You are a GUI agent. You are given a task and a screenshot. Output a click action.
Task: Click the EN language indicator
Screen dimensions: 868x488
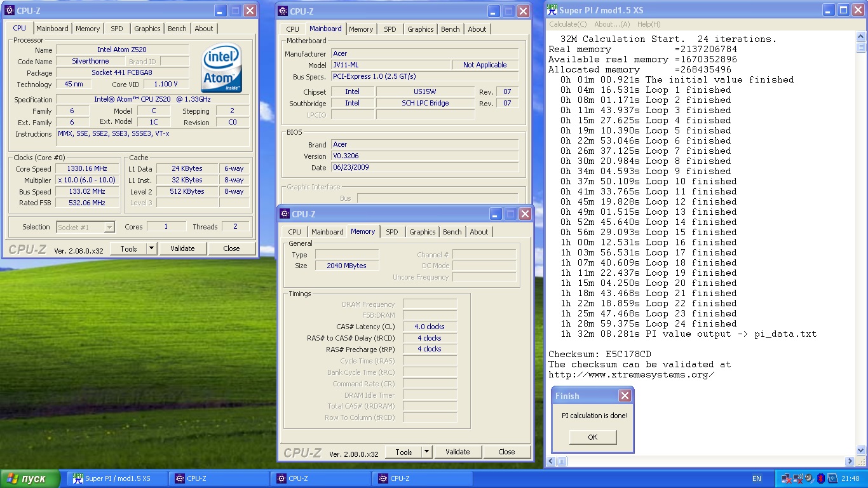click(757, 478)
